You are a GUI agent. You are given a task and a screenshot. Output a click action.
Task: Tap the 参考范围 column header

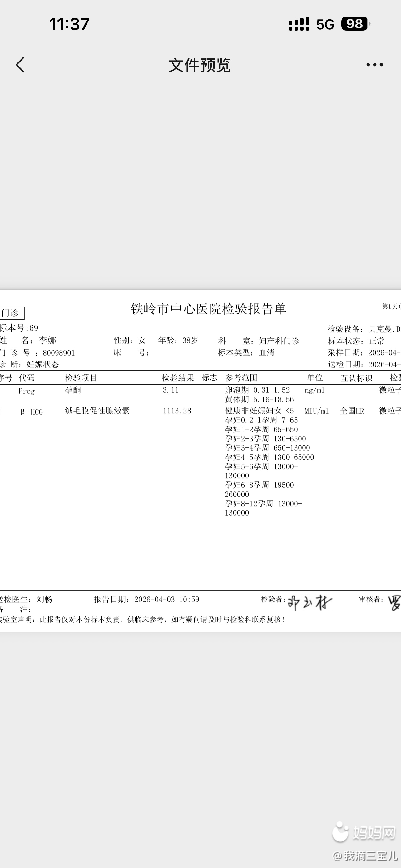[241, 378]
